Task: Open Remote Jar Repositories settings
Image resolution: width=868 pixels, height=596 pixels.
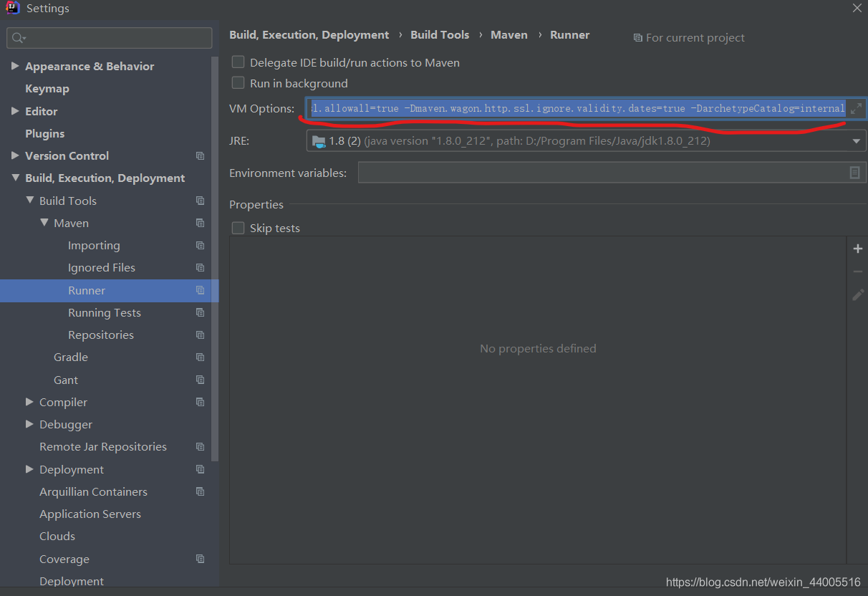Action: [x=103, y=446]
